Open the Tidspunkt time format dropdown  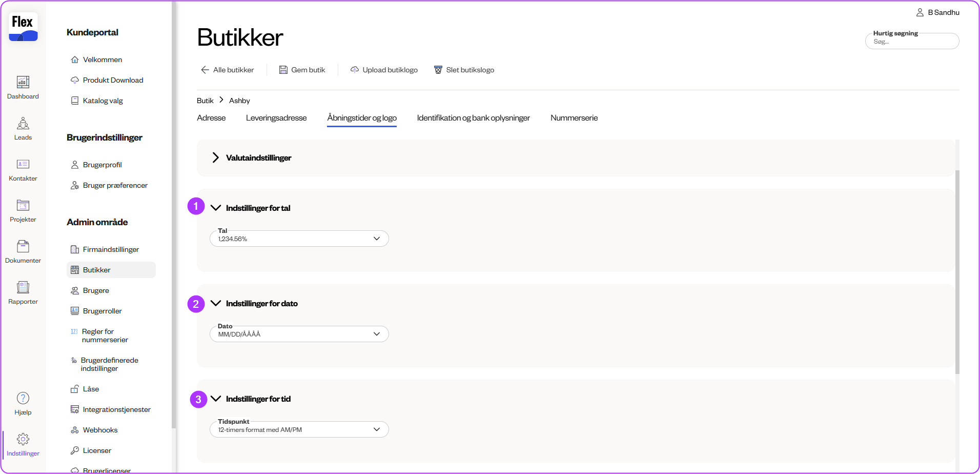coord(299,429)
